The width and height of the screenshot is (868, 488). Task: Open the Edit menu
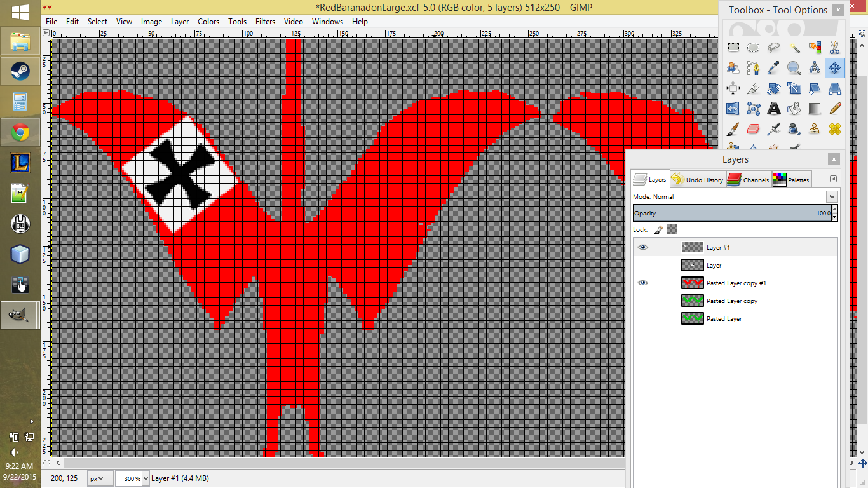72,21
